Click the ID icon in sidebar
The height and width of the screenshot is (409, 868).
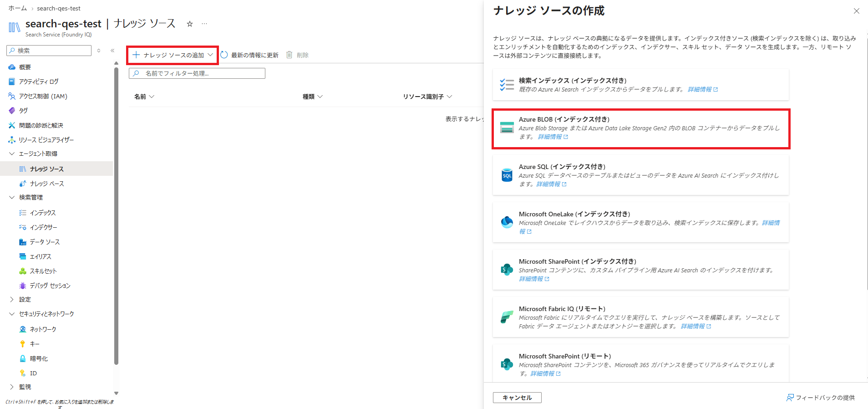(x=23, y=373)
